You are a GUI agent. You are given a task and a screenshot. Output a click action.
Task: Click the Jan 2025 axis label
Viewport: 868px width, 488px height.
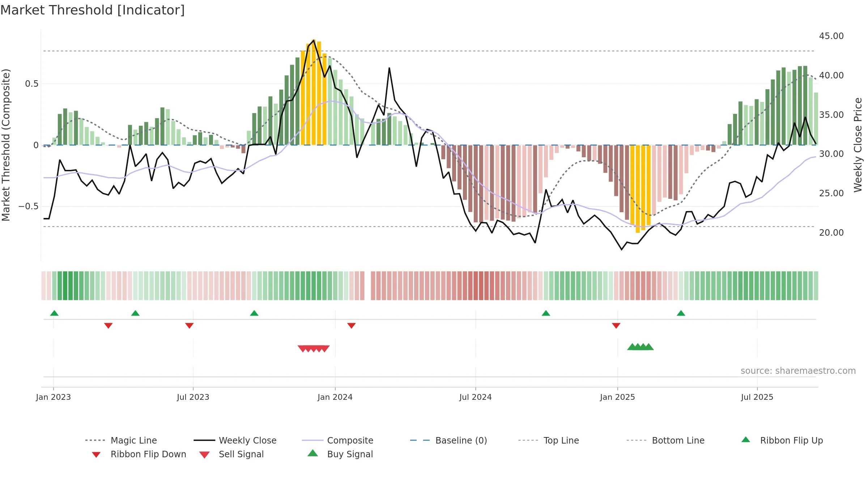click(x=618, y=397)
